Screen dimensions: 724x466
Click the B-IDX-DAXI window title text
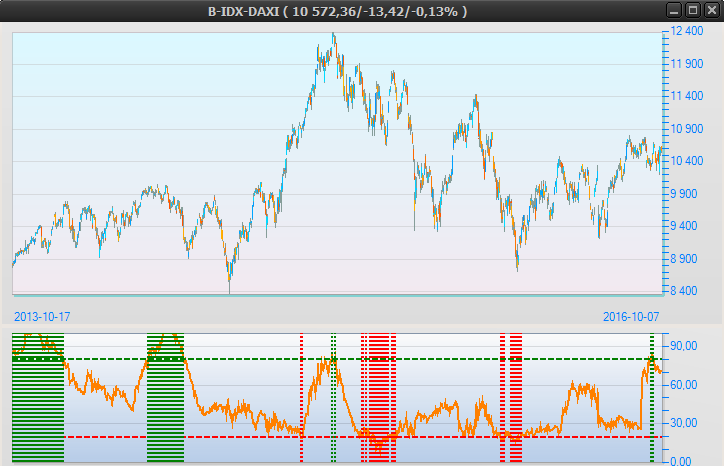tap(338, 11)
